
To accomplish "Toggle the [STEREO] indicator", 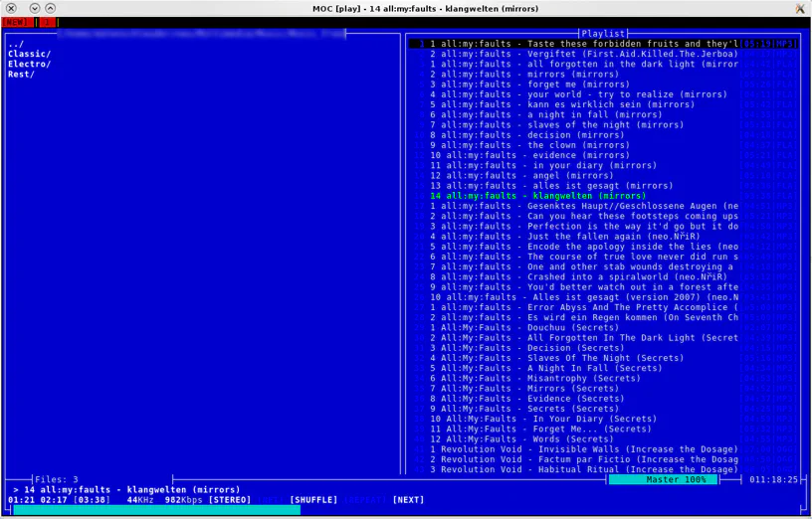I will [x=230, y=500].
